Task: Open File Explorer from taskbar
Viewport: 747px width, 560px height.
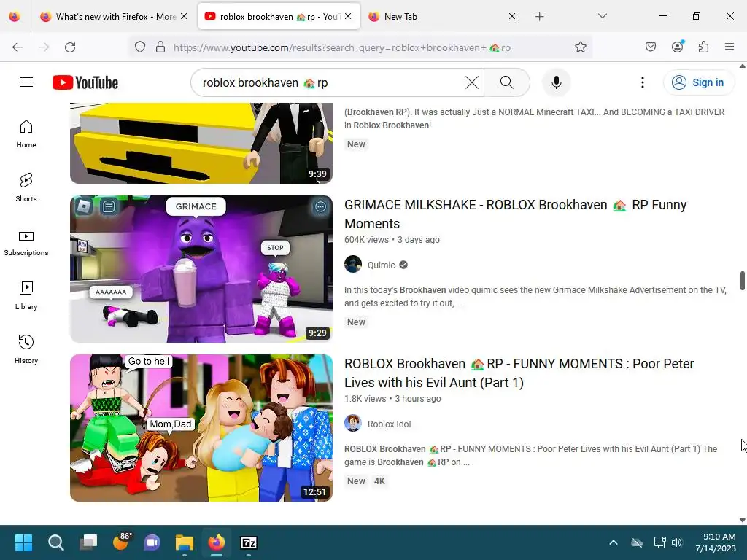Action: coord(185,542)
